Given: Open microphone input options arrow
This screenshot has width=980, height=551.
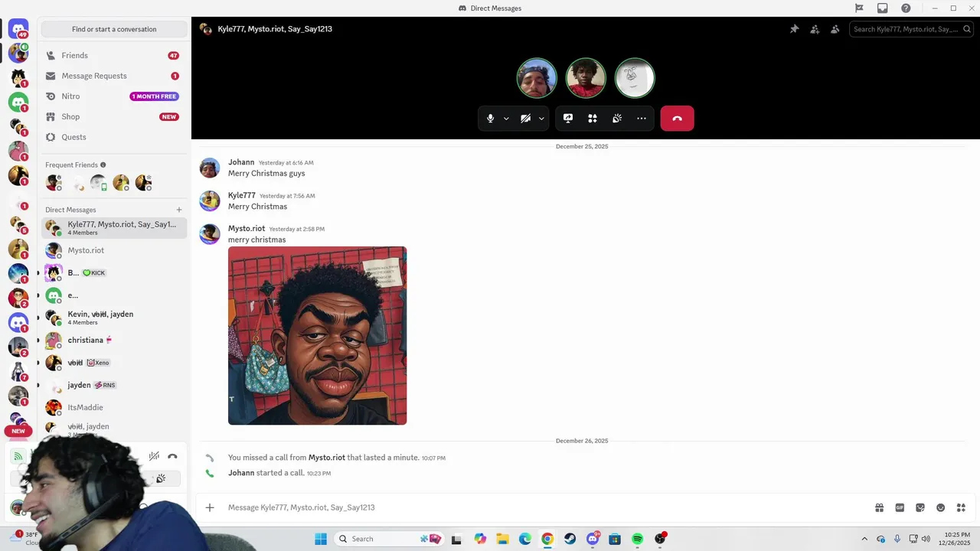Looking at the screenshot, I should tap(506, 119).
